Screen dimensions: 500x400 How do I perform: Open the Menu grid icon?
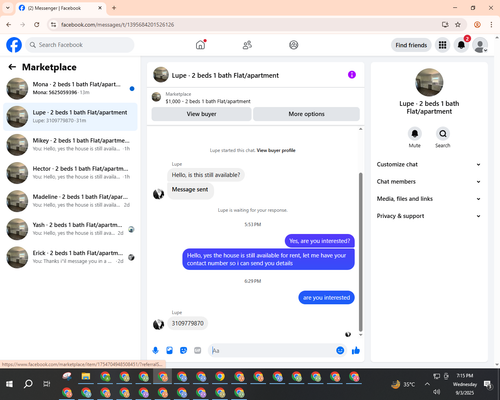coord(442,45)
